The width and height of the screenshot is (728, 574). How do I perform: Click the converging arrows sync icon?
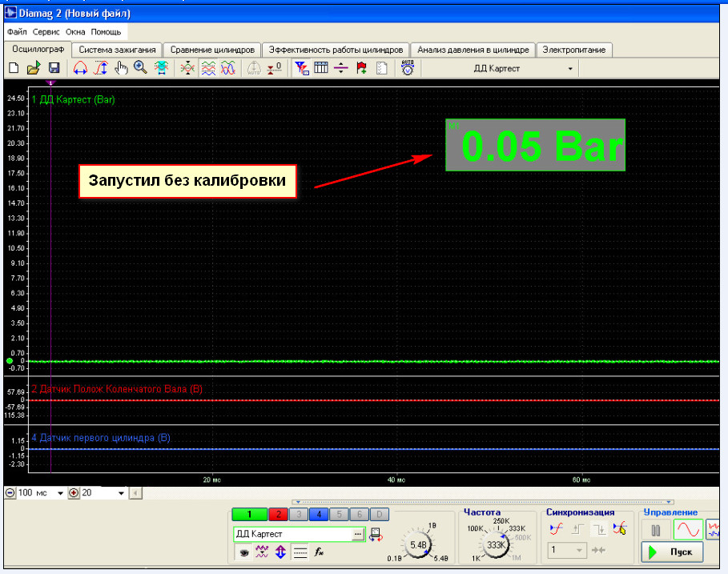click(599, 550)
